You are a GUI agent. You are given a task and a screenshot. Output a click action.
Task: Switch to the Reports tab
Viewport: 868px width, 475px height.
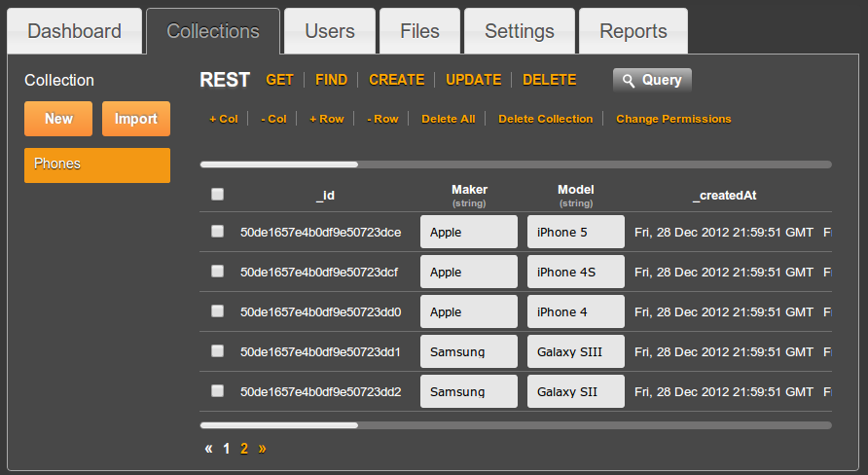tap(633, 31)
